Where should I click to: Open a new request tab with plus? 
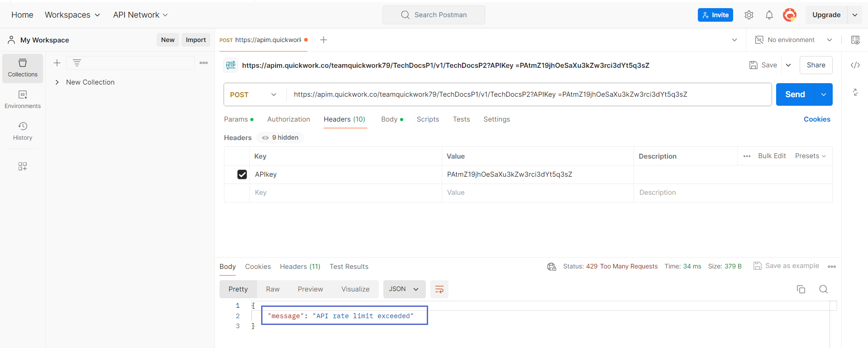pyautogui.click(x=324, y=40)
